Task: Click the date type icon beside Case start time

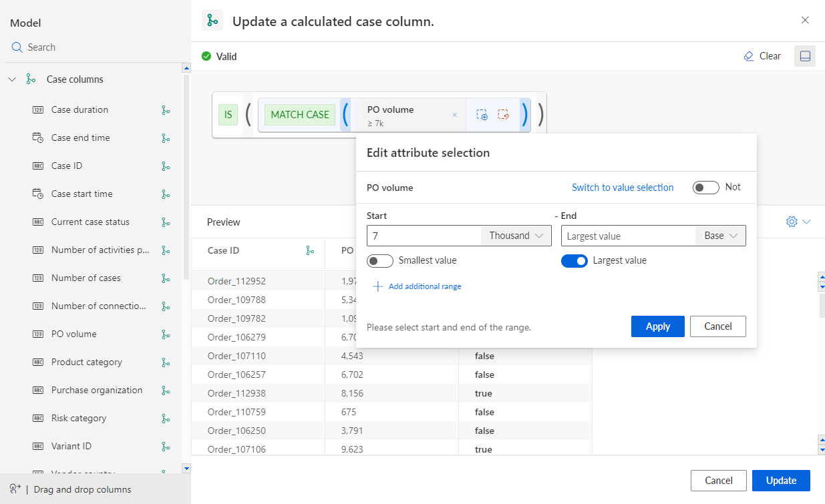Action: 38,194
